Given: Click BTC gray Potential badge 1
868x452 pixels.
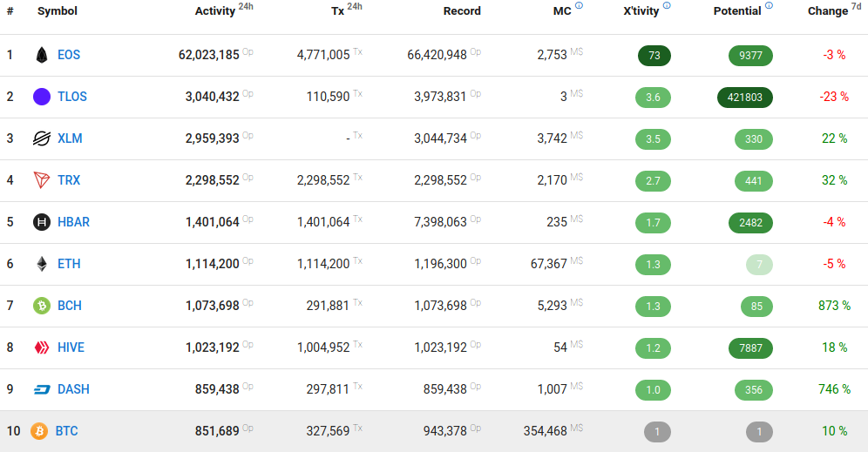Looking at the screenshot, I should (x=759, y=431).
